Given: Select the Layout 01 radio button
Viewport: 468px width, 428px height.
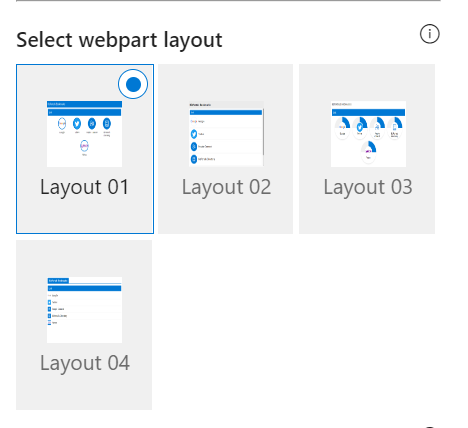Looking at the screenshot, I should (x=133, y=84).
